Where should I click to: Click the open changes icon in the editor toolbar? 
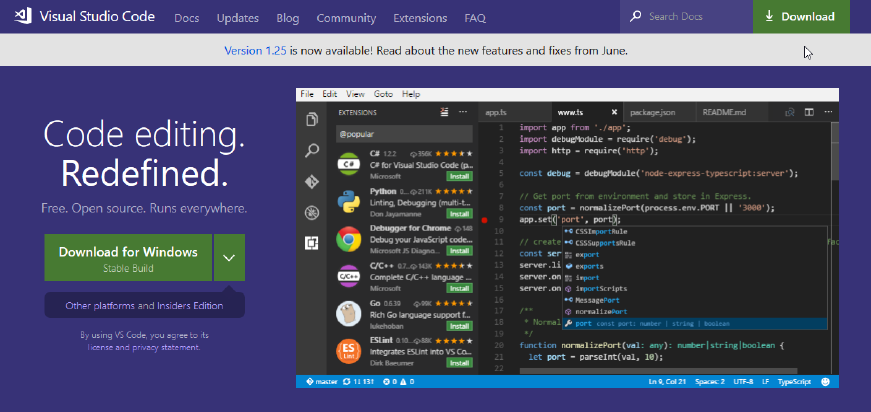point(789,112)
